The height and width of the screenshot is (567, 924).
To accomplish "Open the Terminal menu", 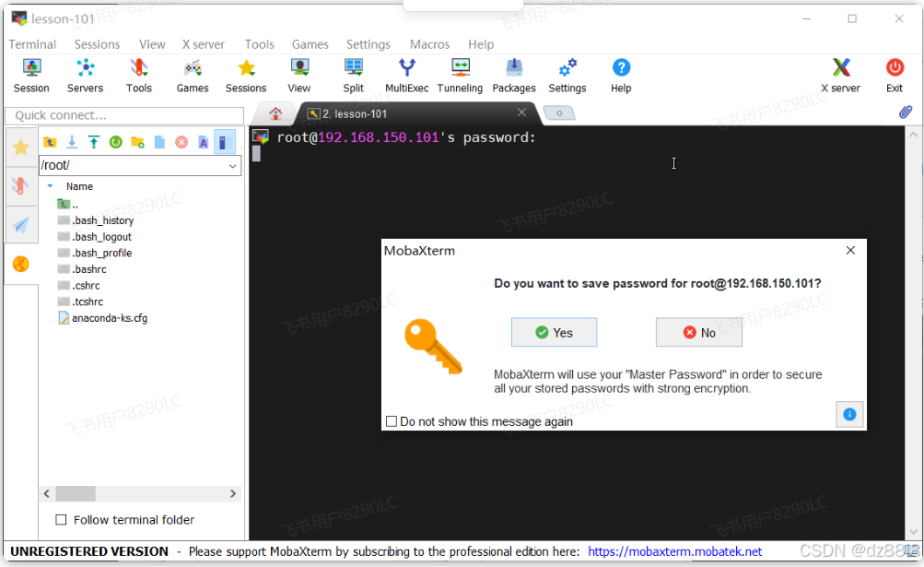I will coord(32,44).
